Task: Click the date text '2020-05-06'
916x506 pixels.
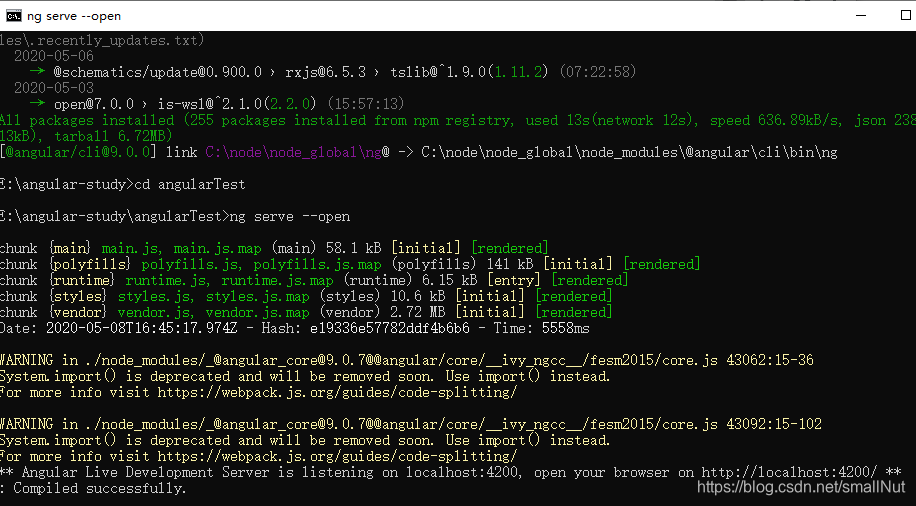Action: pyautogui.click(x=54, y=56)
